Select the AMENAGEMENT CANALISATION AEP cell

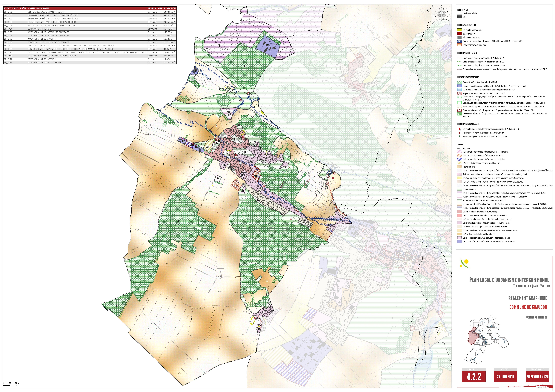[x=87, y=62]
